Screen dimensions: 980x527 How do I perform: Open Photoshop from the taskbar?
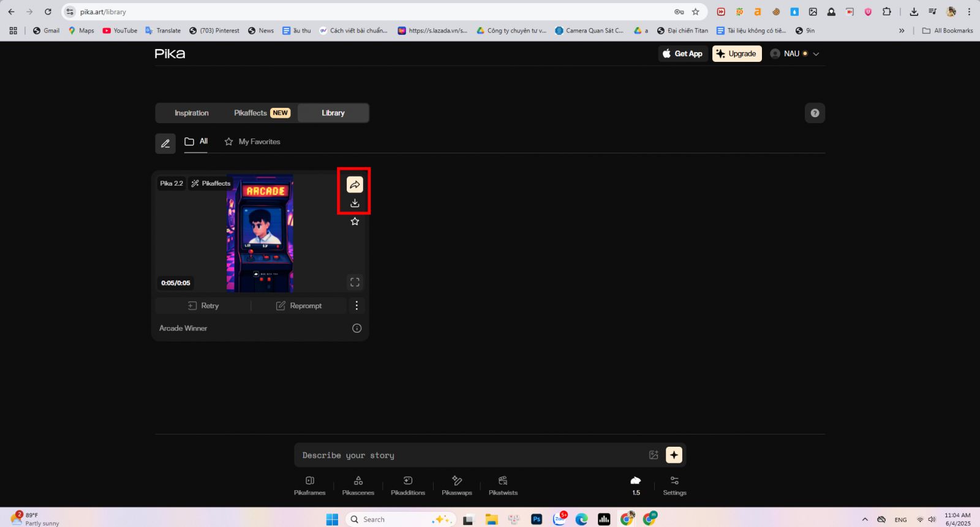tap(537, 519)
